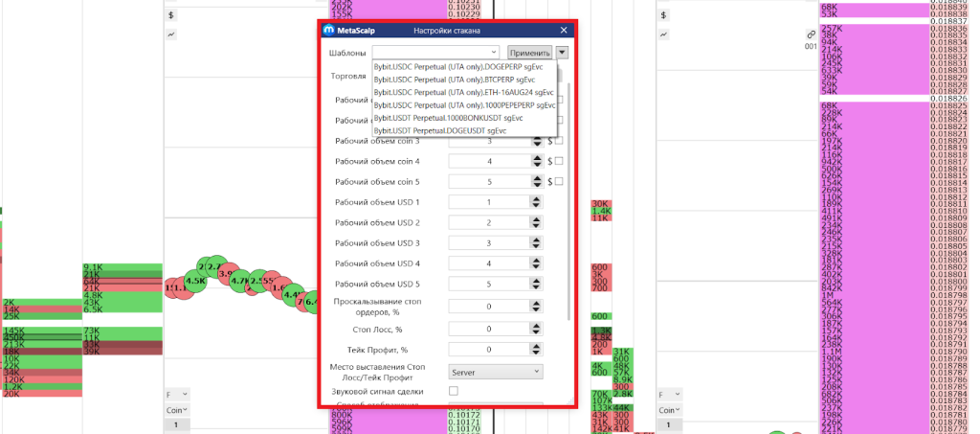Image resolution: width=980 pixels, height=434 pixels.
Task: Open the Coin dropdown under the 0.0188 ladder chart
Action: tap(669, 410)
